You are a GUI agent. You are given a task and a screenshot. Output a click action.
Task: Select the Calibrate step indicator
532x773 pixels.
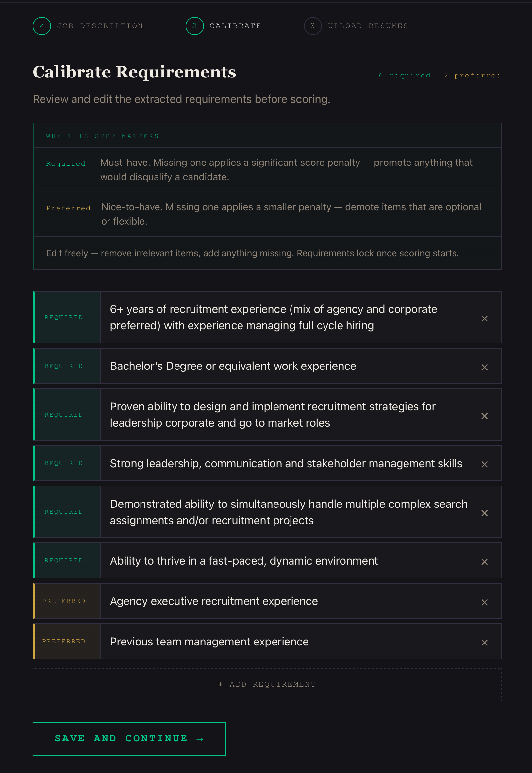click(x=195, y=26)
